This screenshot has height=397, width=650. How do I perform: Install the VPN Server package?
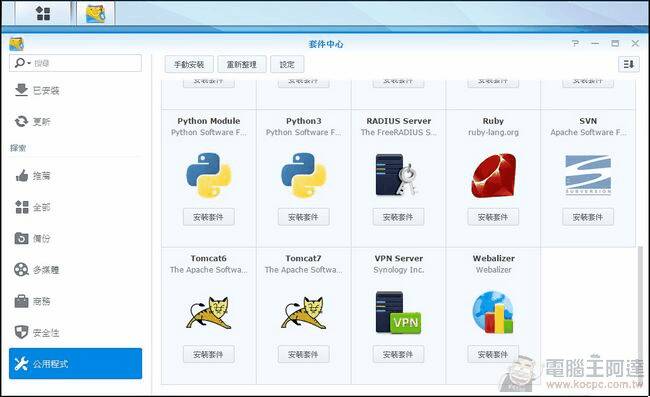tap(398, 354)
